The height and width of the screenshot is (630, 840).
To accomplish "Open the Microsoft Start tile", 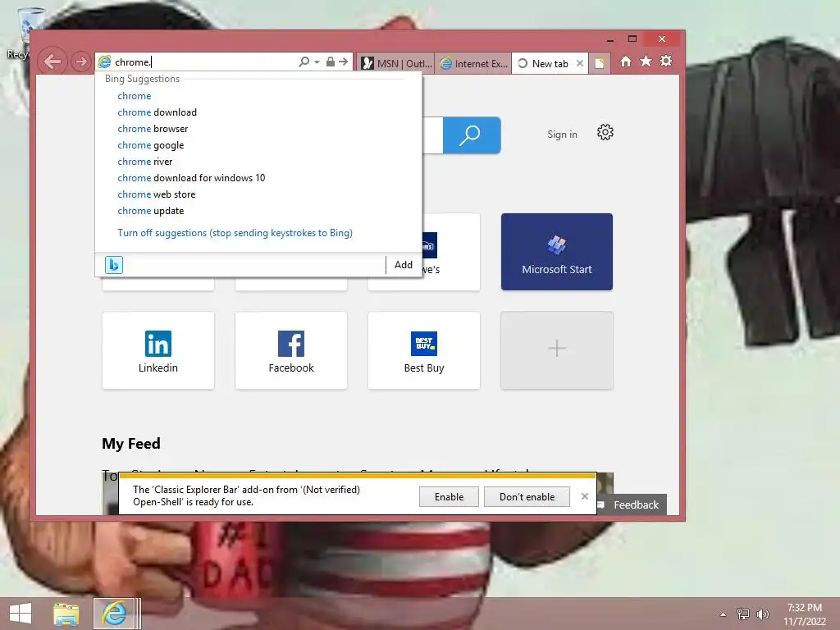I will point(557,252).
